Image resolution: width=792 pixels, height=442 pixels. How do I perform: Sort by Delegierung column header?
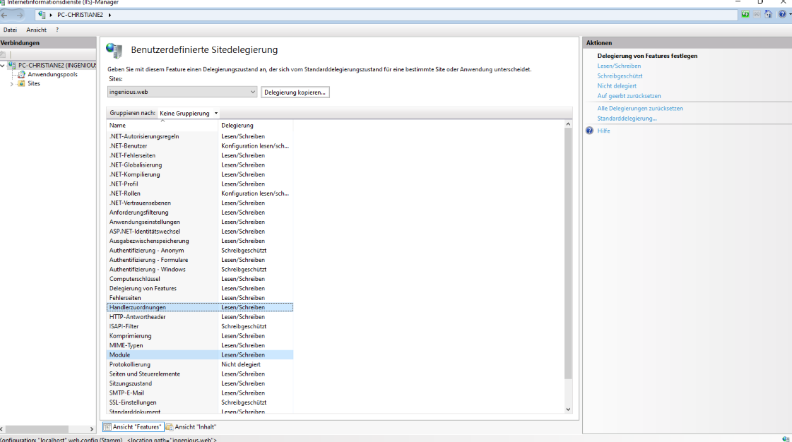pos(256,125)
